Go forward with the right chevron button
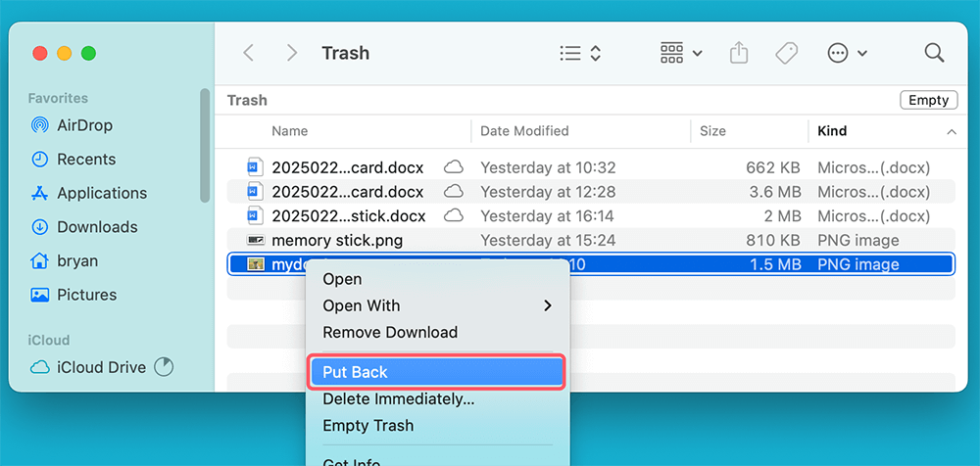This screenshot has height=466, width=980. [291, 53]
